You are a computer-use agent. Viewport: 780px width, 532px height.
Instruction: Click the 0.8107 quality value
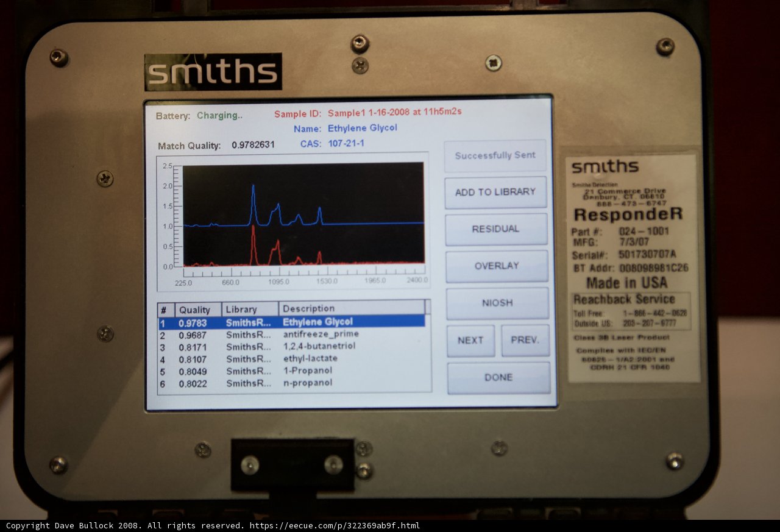pyautogui.click(x=193, y=359)
